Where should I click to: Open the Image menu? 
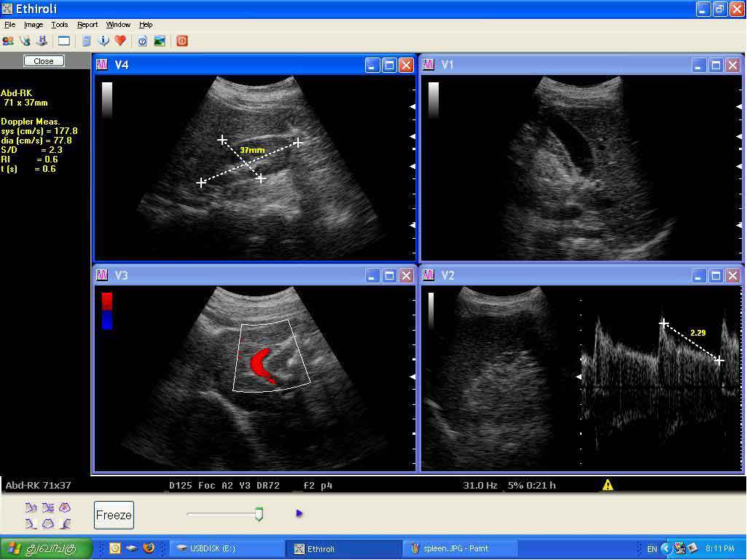(34, 25)
